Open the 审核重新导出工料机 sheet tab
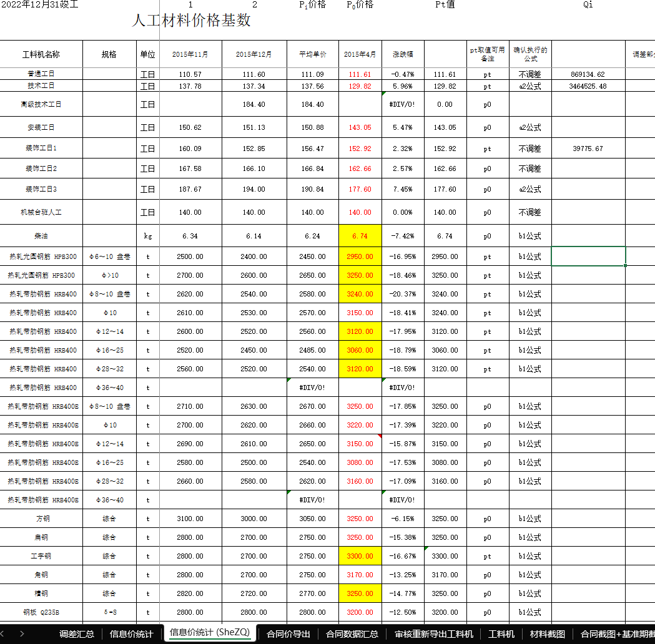The image size is (655, 644). (434, 634)
